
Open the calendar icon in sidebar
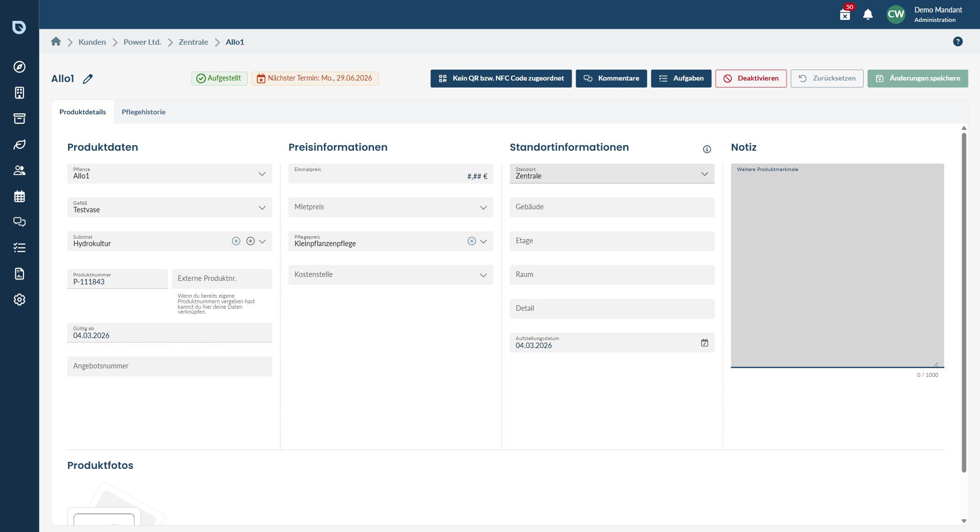pos(19,196)
